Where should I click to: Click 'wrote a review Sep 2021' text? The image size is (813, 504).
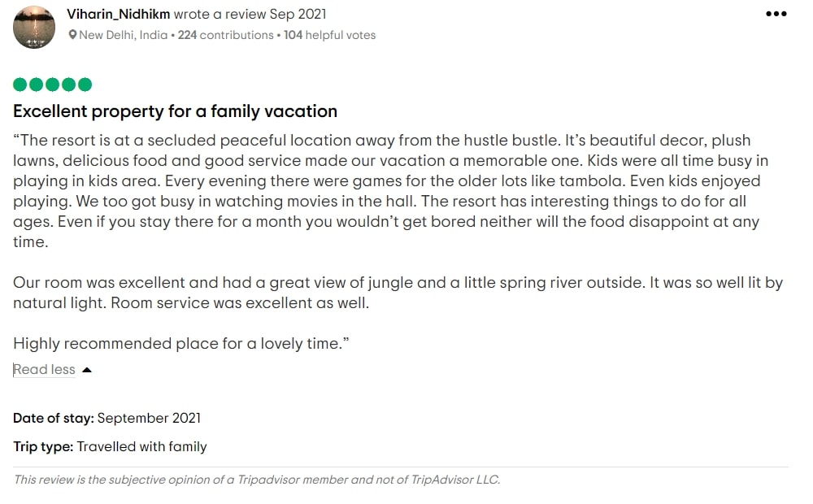(250, 14)
